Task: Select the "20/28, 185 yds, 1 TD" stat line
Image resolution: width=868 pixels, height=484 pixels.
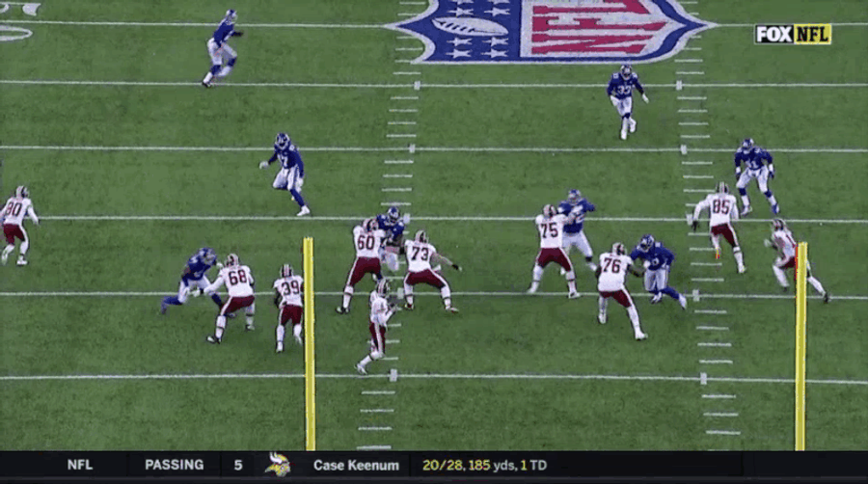Action: [484, 465]
